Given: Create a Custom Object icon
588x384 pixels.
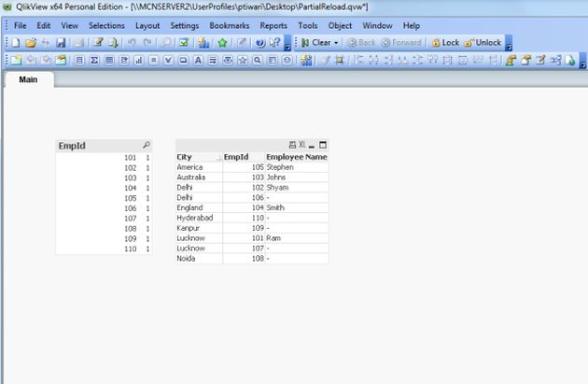Looking at the screenshot, I should pyautogui.click(x=287, y=60).
